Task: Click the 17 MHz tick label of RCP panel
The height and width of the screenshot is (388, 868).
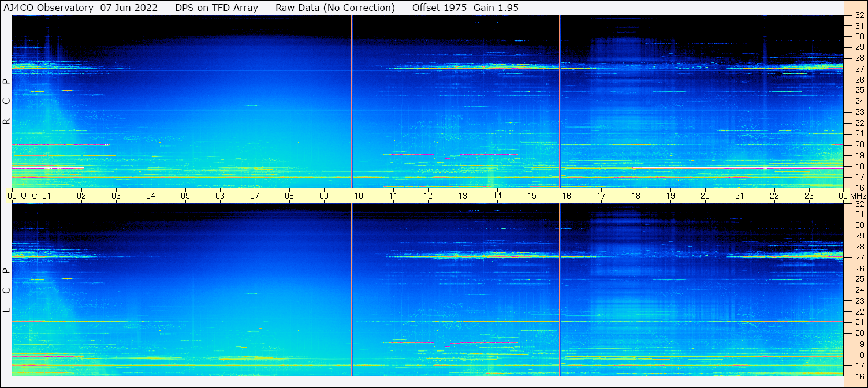Action: pyautogui.click(x=859, y=177)
